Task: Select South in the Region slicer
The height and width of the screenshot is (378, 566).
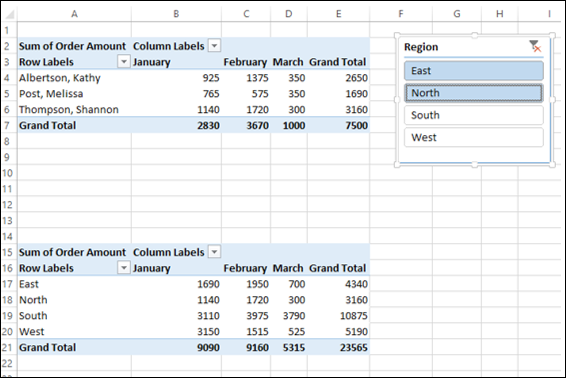Action: pos(474,115)
